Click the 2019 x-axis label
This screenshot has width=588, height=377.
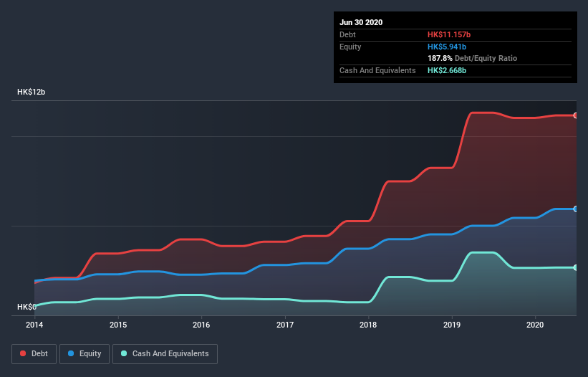coord(452,325)
